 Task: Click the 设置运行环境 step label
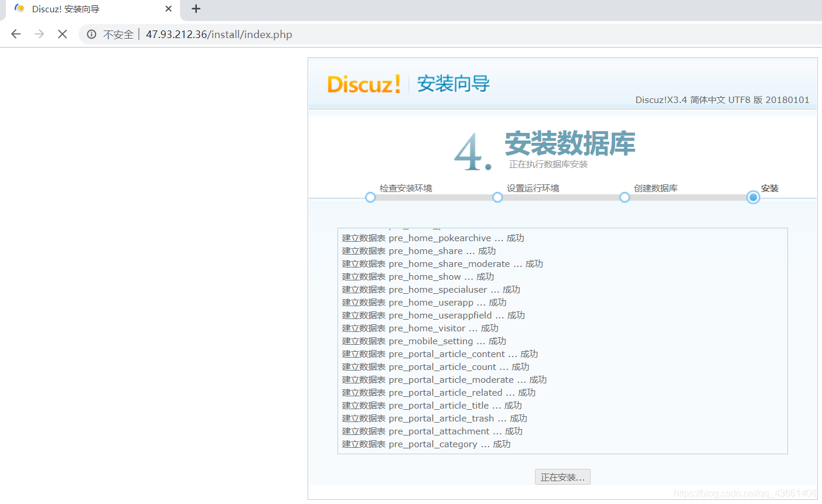tap(533, 188)
